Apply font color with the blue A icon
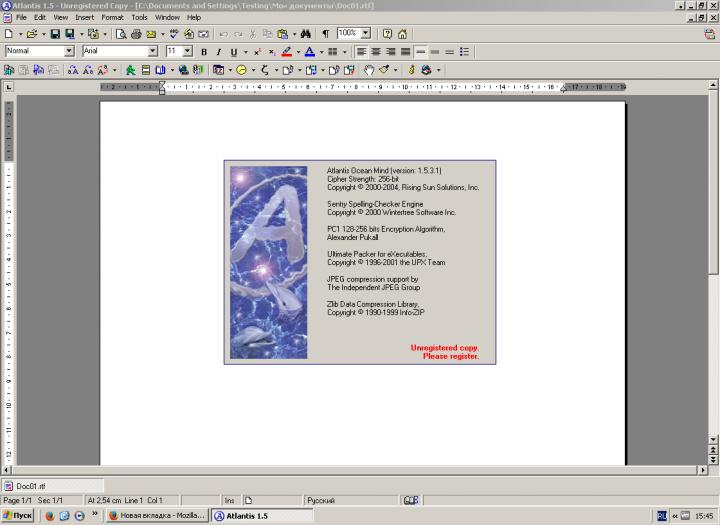 (310, 52)
